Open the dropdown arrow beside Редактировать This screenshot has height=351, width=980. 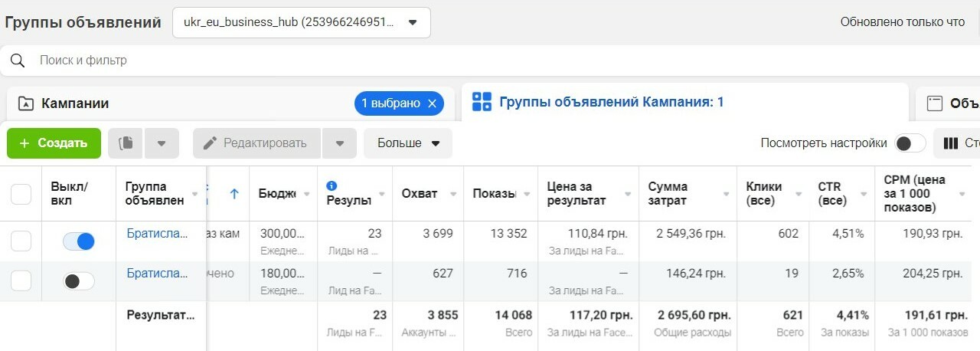(x=340, y=143)
